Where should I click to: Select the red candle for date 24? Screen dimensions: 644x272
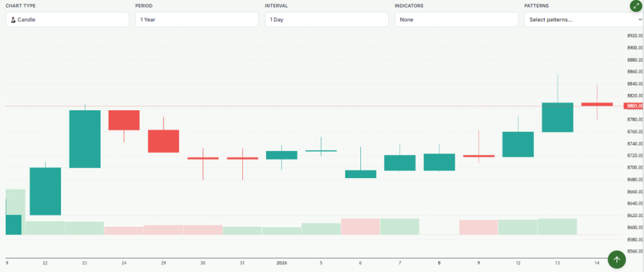(124, 120)
